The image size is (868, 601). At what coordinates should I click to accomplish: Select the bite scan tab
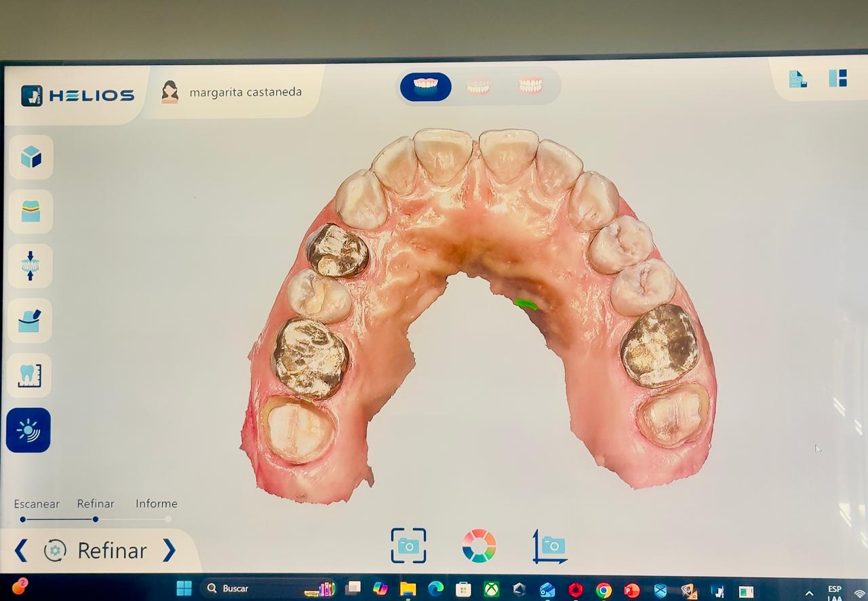pyautogui.click(x=530, y=86)
